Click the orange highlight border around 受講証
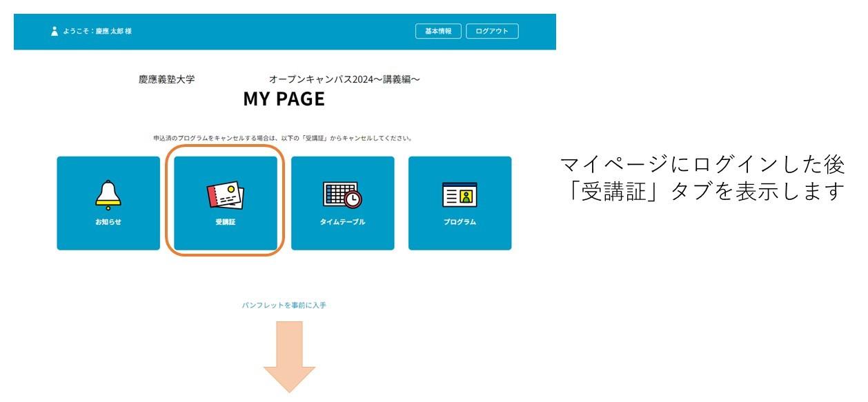The width and height of the screenshot is (868, 402). pos(167,200)
